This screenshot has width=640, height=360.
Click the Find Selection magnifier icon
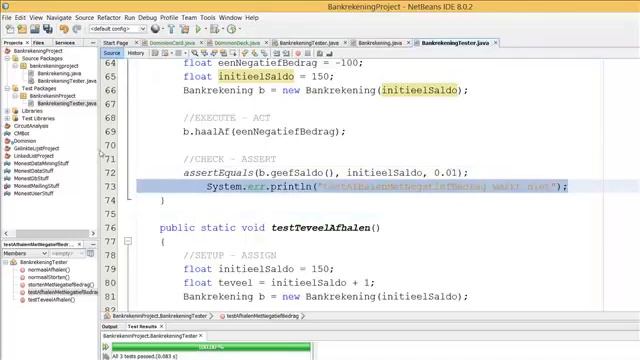click(x=195, y=53)
